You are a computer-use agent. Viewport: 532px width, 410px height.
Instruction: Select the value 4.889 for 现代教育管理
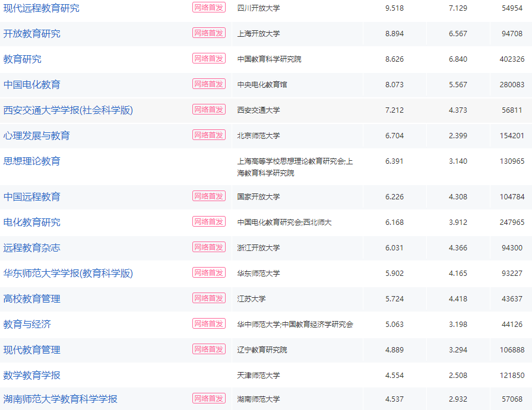coord(395,349)
